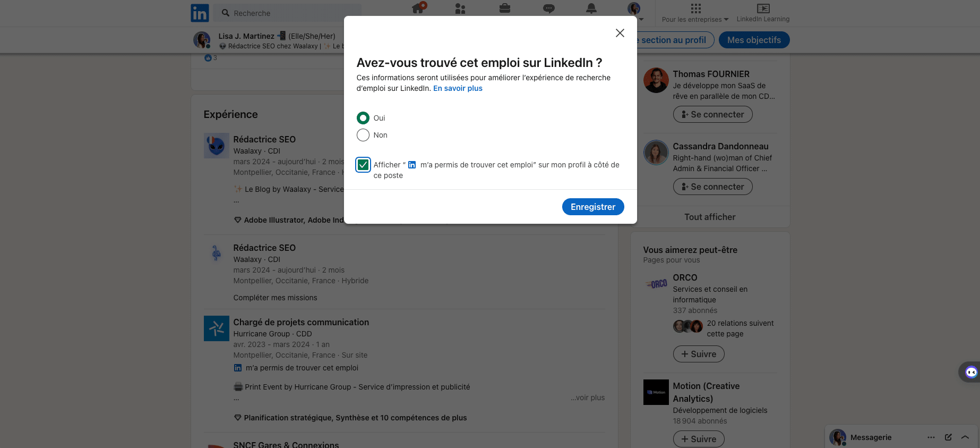
Task: Open the profile avatar menu in navbar
Action: pyautogui.click(x=634, y=9)
